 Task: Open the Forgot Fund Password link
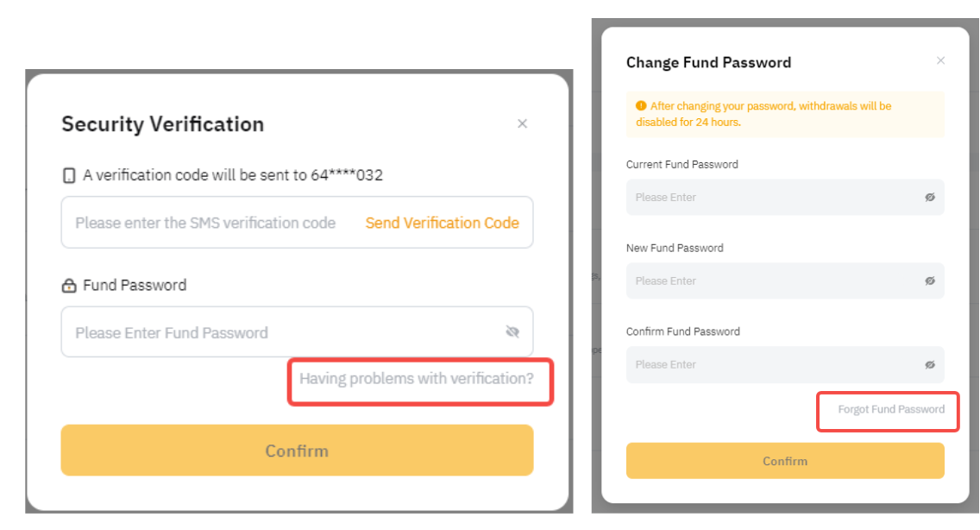891,409
